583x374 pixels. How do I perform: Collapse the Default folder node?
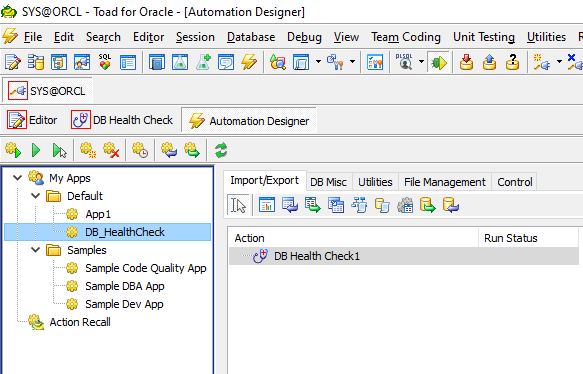(35, 196)
